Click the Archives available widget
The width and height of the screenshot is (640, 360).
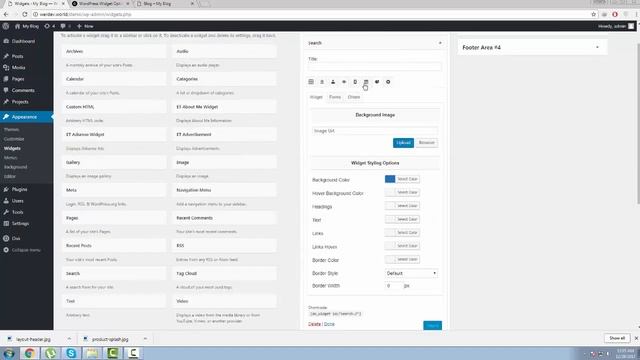tap(114, 51)
